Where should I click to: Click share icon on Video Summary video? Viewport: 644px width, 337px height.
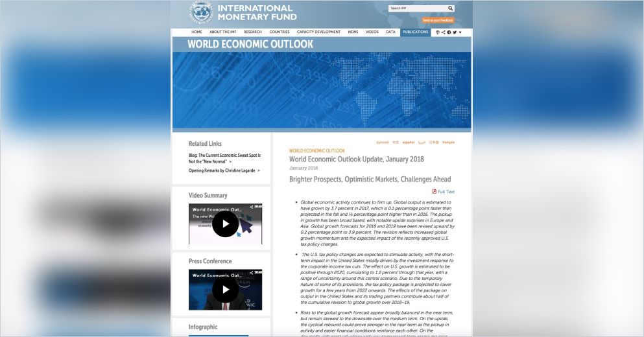click(x=257, y=207)
